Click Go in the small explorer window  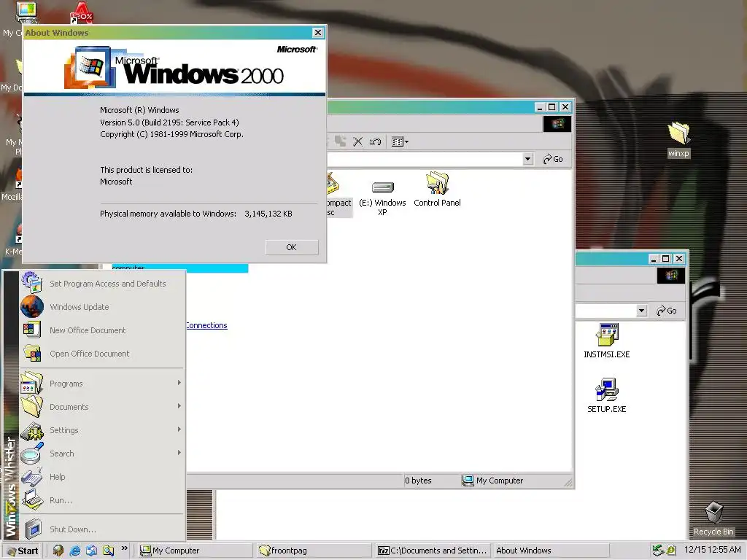pyautogui.click(x=667, y=311)
